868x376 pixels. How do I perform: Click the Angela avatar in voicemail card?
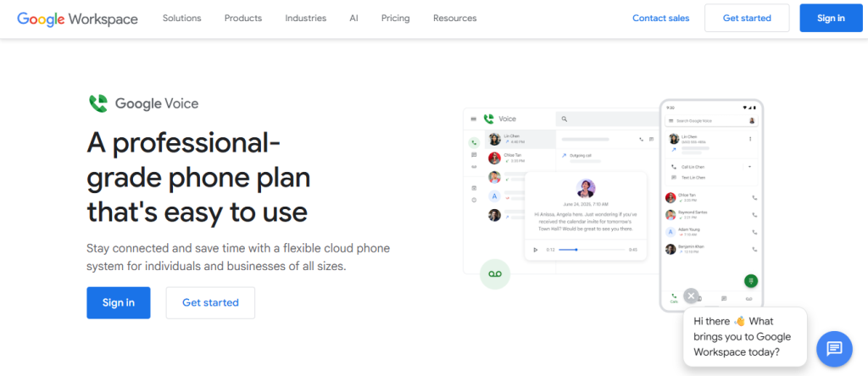(586, 188)
